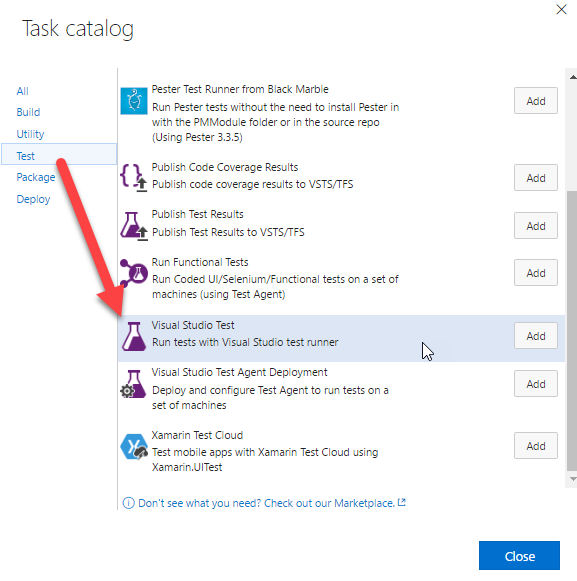Click the Publish Test Results flask icon
This screenshot has width=577, height=581.
pos(133,226)
